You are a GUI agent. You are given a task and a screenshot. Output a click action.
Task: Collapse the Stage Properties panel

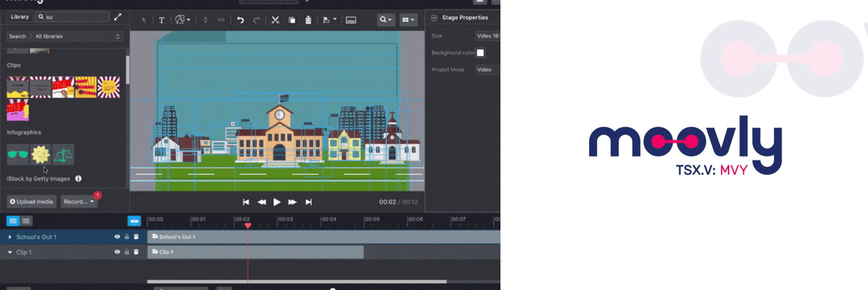pos(434,18)
